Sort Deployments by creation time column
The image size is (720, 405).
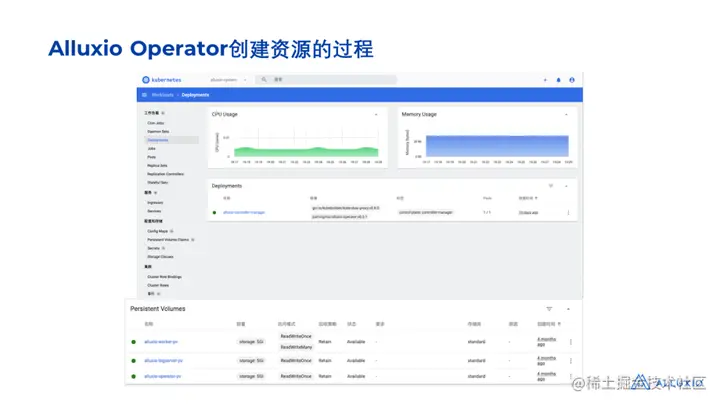click(528, 198)
